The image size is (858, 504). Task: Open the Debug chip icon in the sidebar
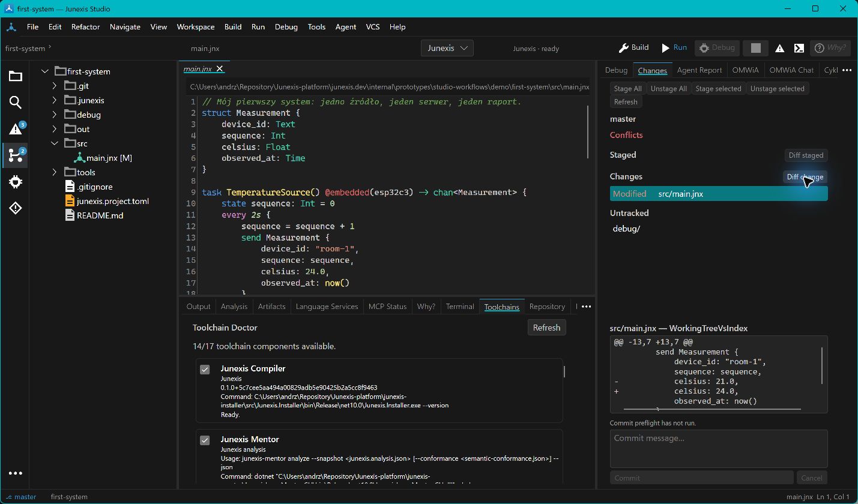(16, 182)
